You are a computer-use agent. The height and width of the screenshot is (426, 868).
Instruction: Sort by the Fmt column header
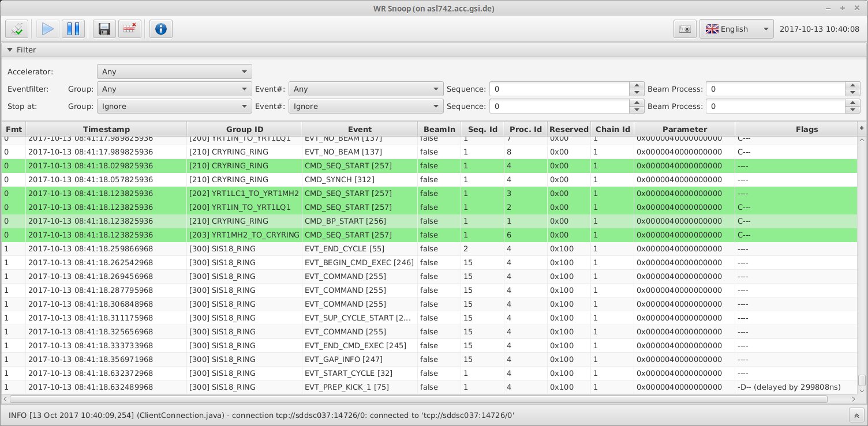13,129
